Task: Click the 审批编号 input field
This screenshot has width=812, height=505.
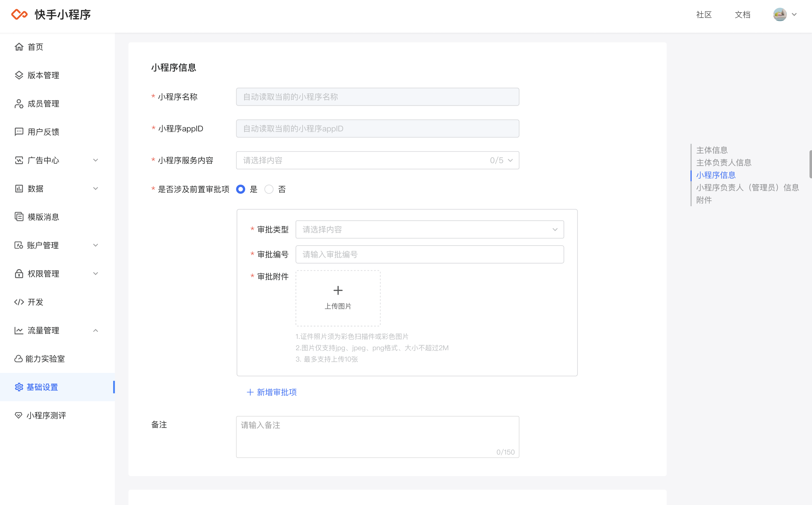Action: coord(430,254)
